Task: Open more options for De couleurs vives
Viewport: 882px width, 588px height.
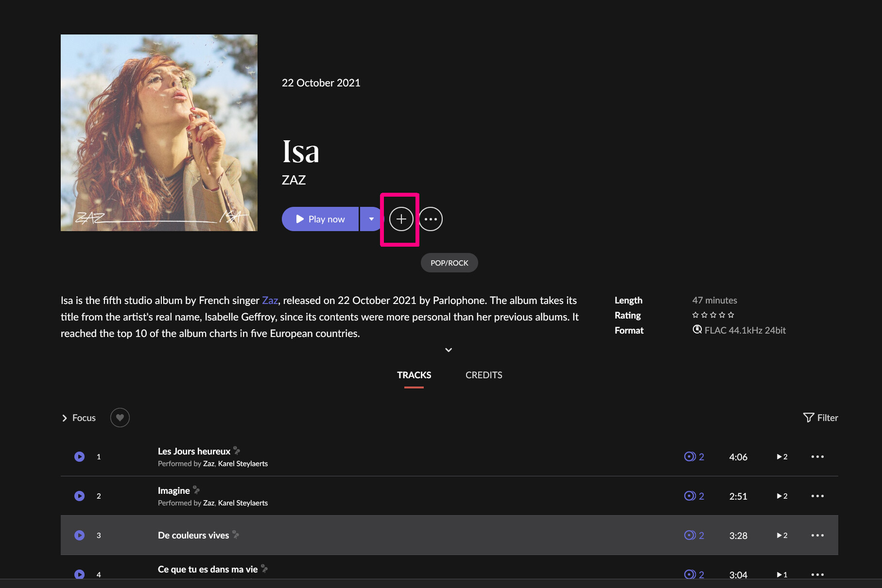Action: (817, 536)
